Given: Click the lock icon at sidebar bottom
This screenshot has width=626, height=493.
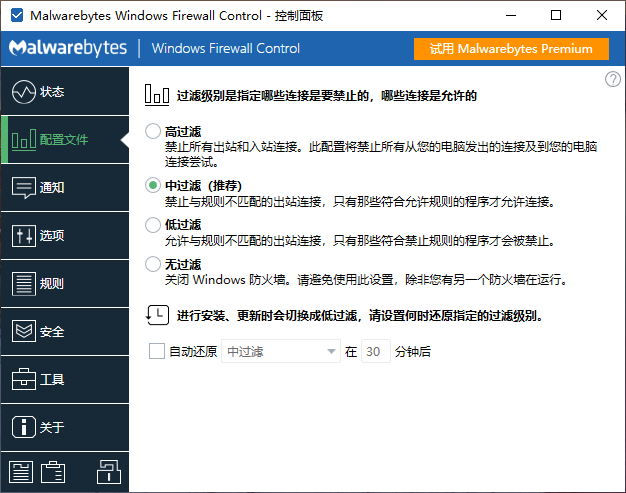Looking at the screenshot, I should coord(109,471).
